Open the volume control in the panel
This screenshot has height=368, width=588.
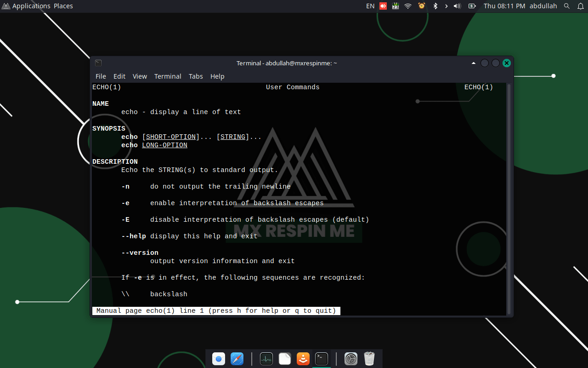(x=457, y=6)
